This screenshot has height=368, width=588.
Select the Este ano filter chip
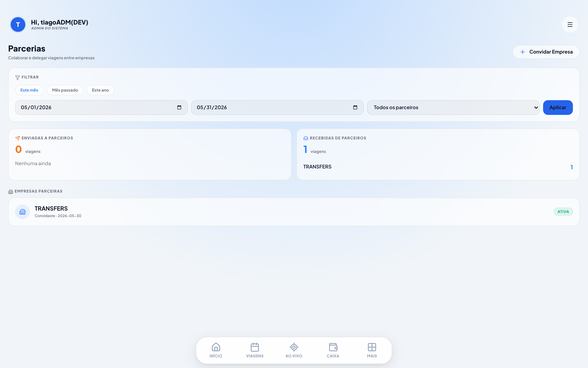coord(100,90)
